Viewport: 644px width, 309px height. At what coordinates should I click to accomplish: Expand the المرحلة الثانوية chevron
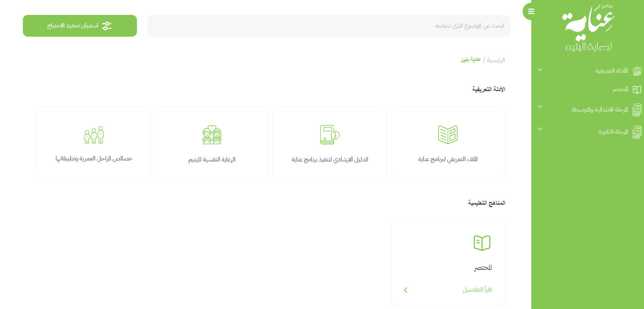pos(540,129)
